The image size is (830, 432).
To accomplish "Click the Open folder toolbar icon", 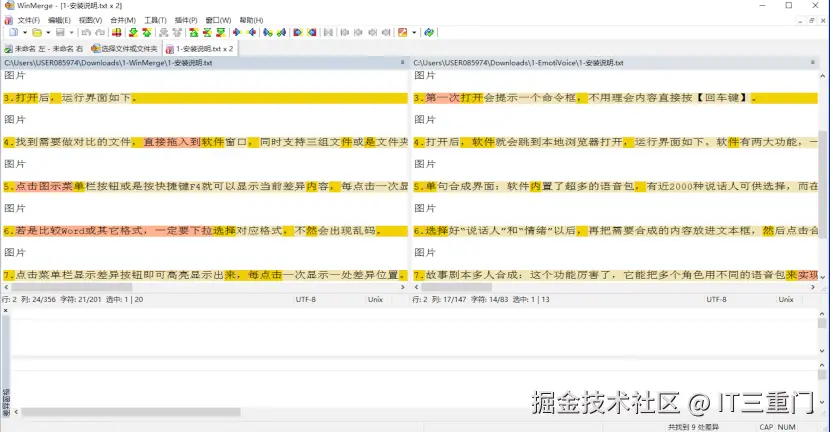I will point(37,32).
